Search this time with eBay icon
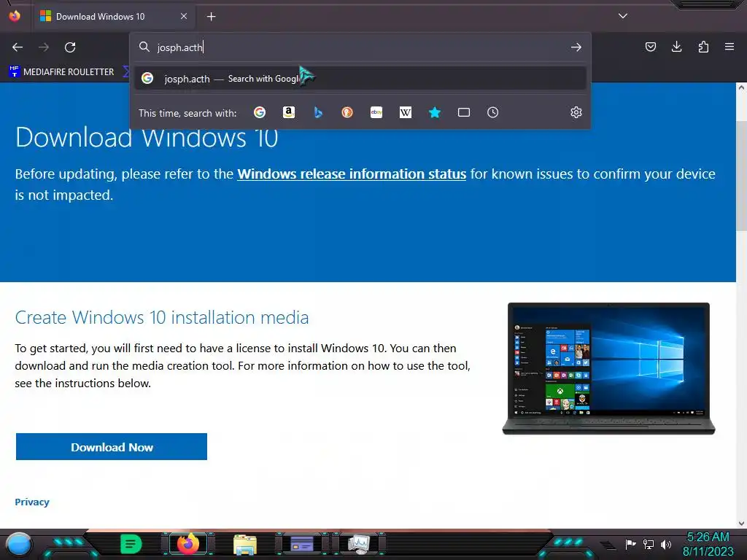The image size is (747, 560). point(376,112)
